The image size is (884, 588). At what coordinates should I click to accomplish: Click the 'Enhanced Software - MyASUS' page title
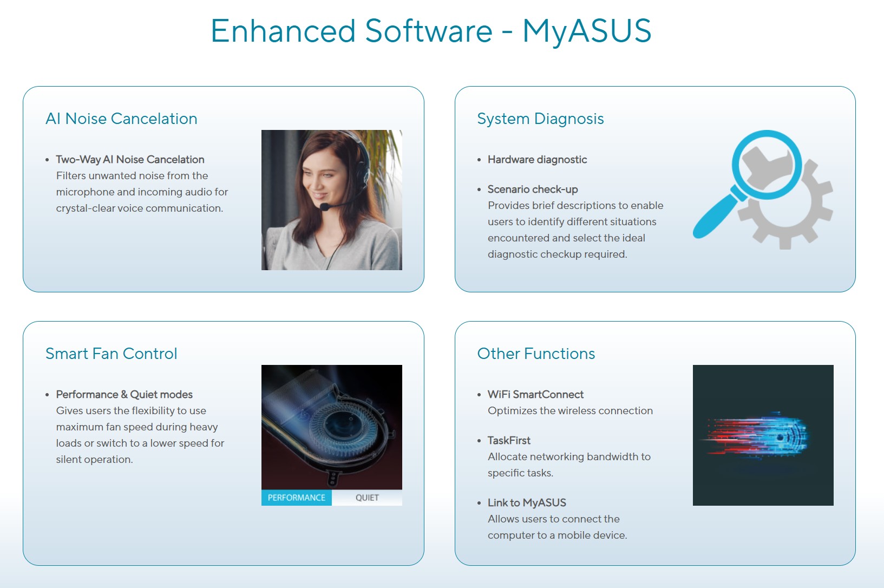point(431,31)
